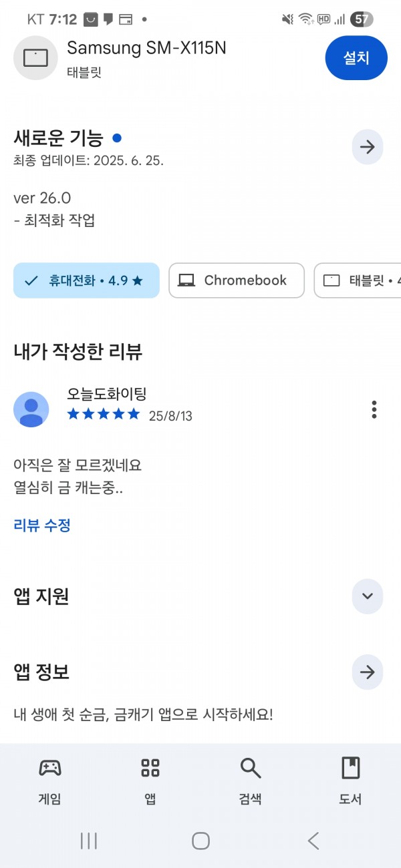Open the 앱 정보 arrow button
This screenshot has height=868, width=401.
[368, 672]
